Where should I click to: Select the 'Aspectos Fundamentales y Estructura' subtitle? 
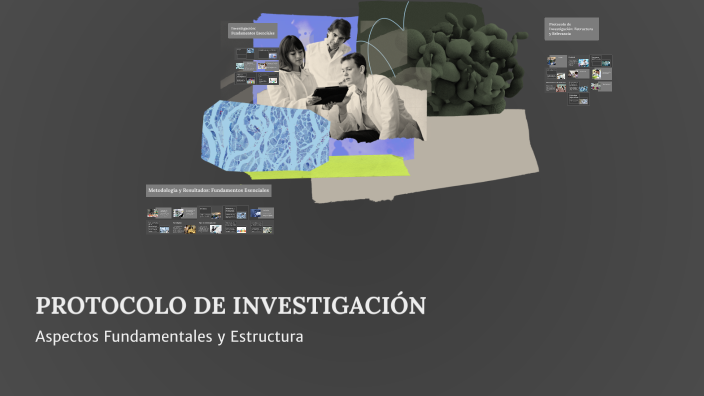169,336
